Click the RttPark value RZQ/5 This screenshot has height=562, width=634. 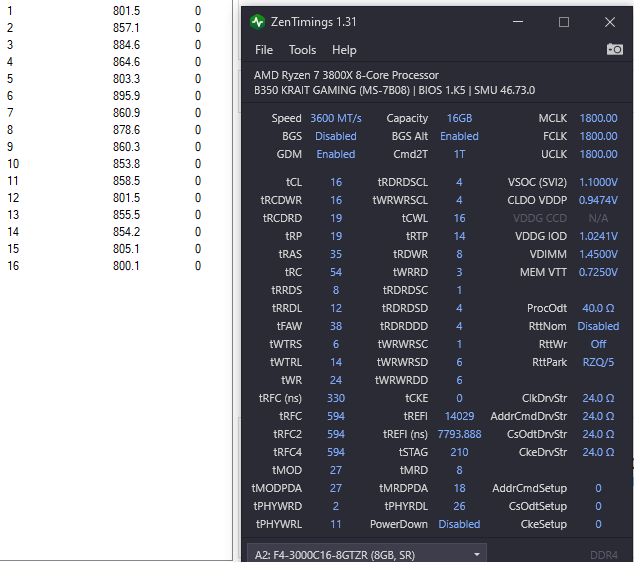[598, 362]
